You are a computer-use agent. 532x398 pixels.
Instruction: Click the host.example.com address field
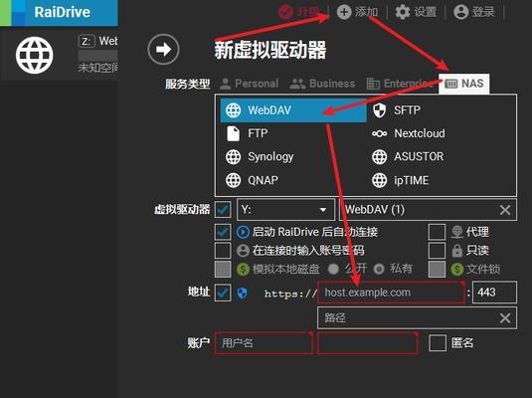pos(391,293)
